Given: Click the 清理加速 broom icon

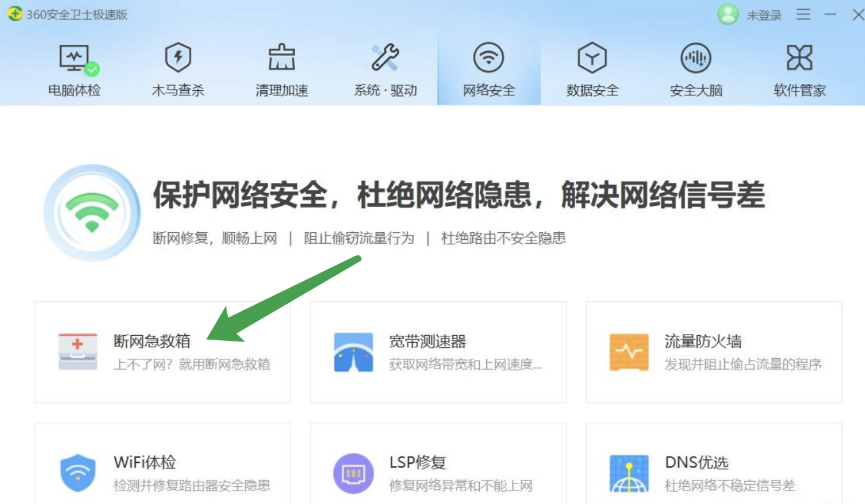Looking at the screenshot, I should 282,59.
